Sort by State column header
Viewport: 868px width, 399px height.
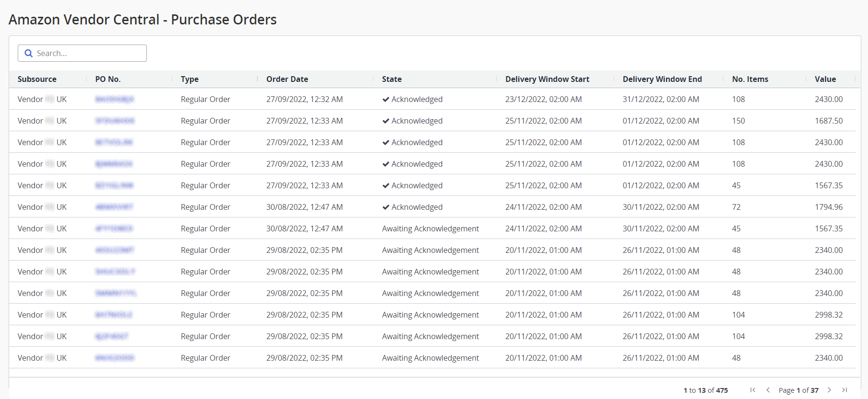[x=391, y=79]
